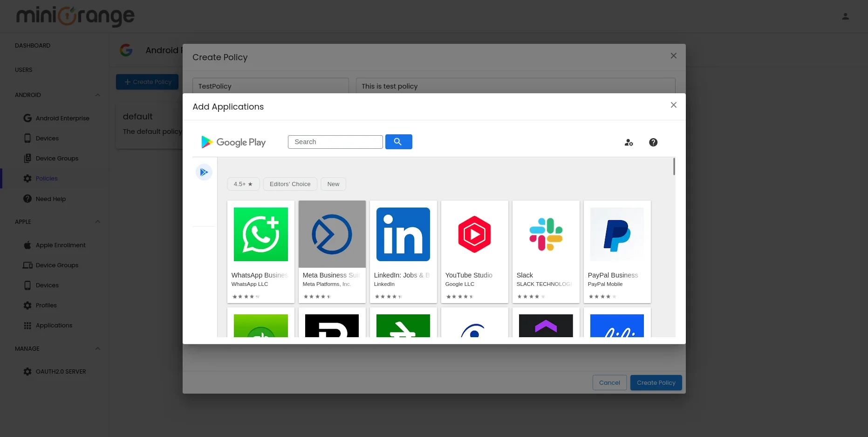Viewport: 868px width, 437px height.
Task: Enable the Editors' Choice filter
Action: [x=290, y=184]
